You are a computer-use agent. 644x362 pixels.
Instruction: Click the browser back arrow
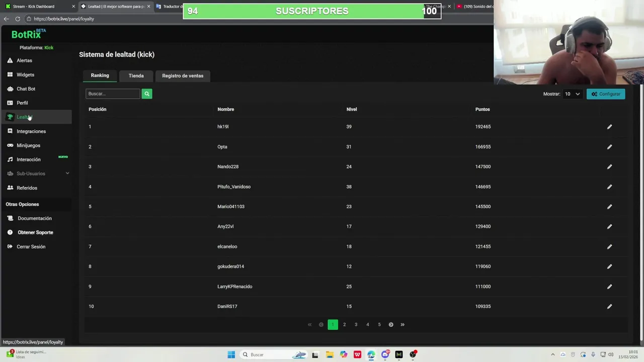tap(6, 19)
